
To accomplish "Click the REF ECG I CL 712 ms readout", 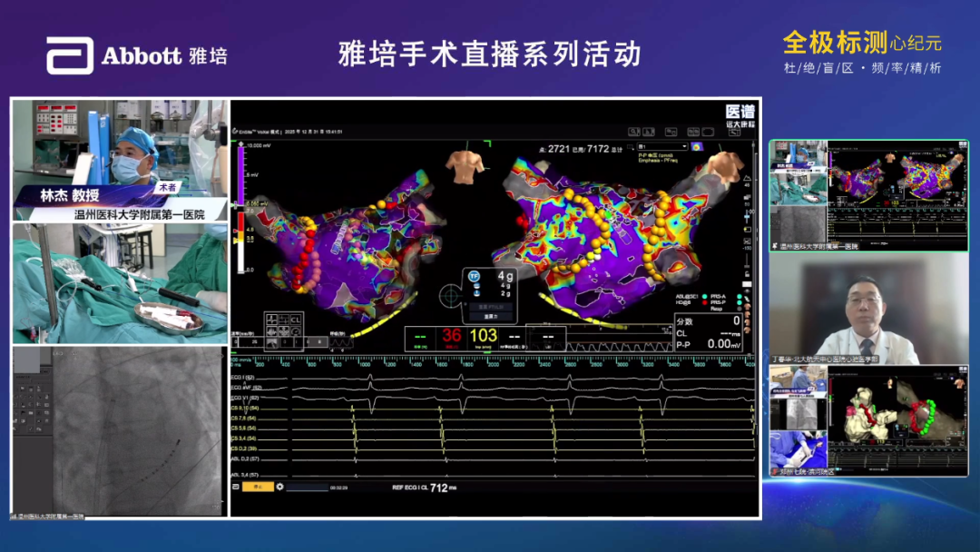I will pos(416,488).
